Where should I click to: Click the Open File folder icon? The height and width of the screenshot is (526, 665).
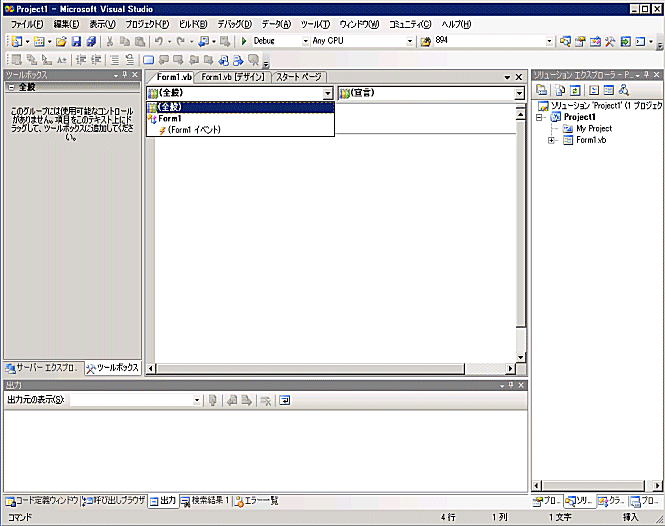(x=61, y=41)
